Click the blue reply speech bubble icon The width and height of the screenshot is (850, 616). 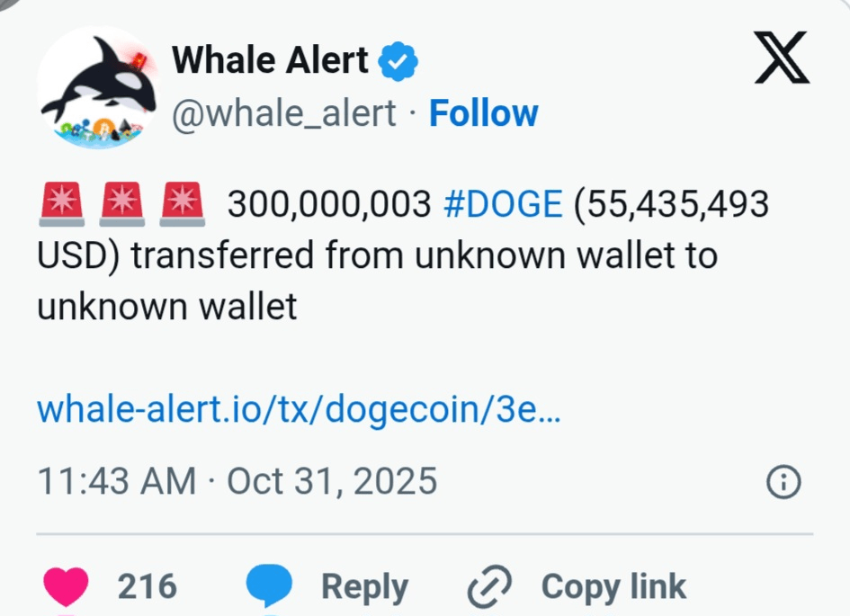pos(269,585)
